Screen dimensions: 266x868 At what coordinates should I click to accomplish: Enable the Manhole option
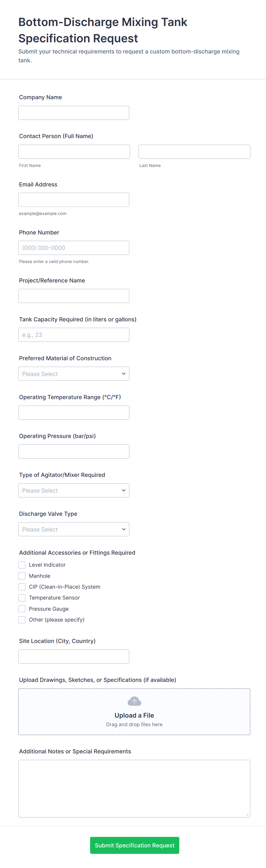click(x=22, y=576)
